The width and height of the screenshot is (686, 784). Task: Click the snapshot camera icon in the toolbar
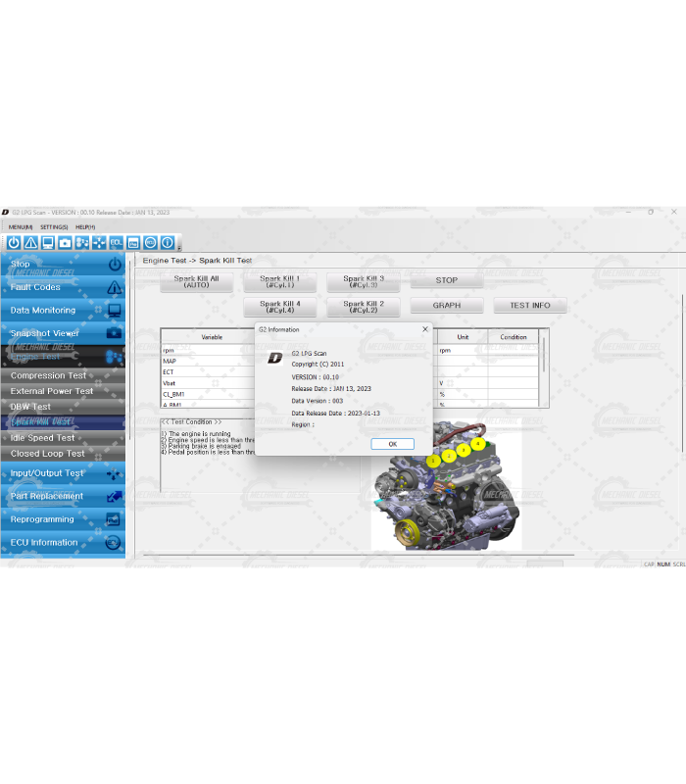[65, 242]
